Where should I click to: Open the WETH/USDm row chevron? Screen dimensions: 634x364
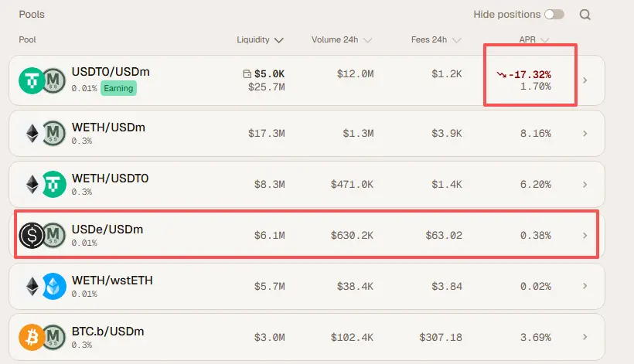585,133
